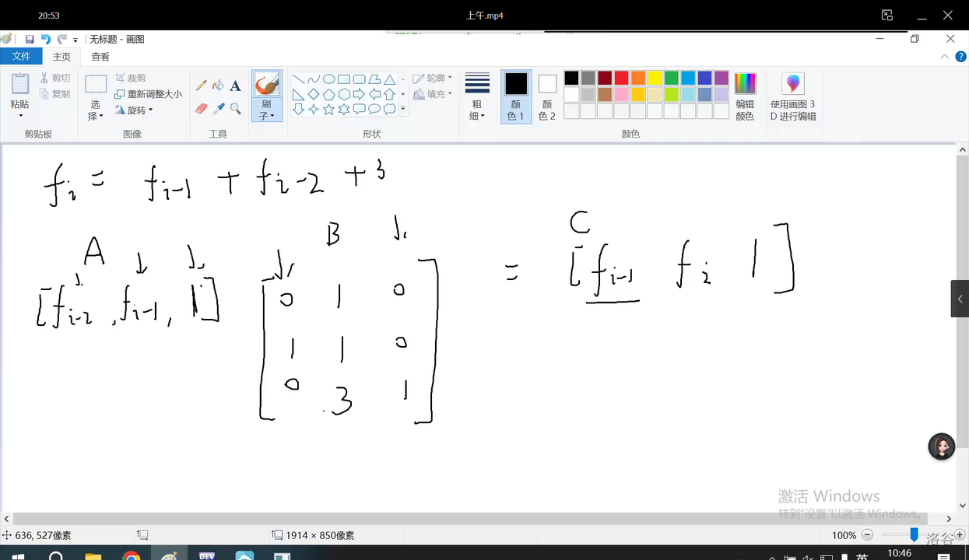969x560 pixels.
Task: Choose the curve shape
Action: click(314, 79)
